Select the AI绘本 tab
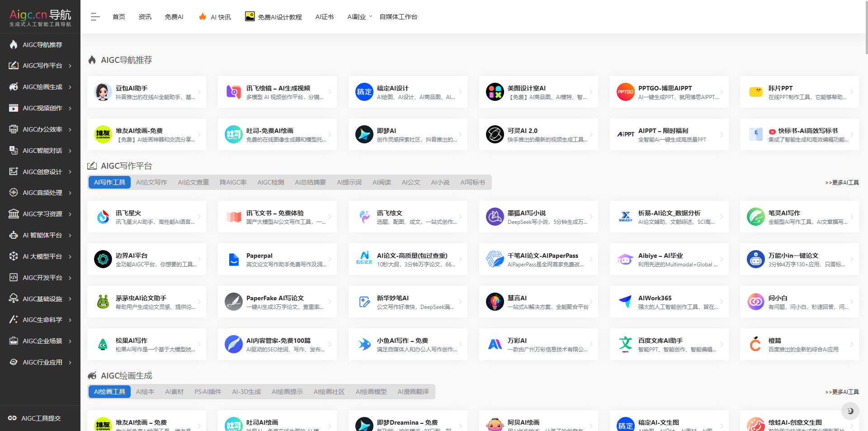Viewport: 868px width, 431px height. pos(145,392)
